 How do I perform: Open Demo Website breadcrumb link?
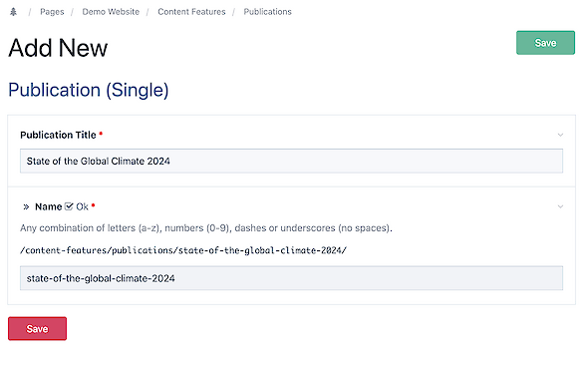coord(111,12)
